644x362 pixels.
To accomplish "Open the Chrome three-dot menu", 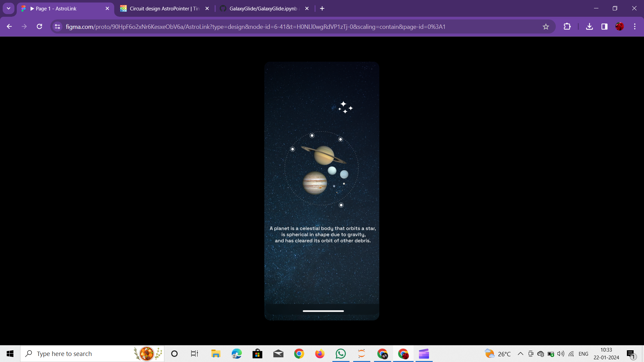I will [x=635, y=27].
